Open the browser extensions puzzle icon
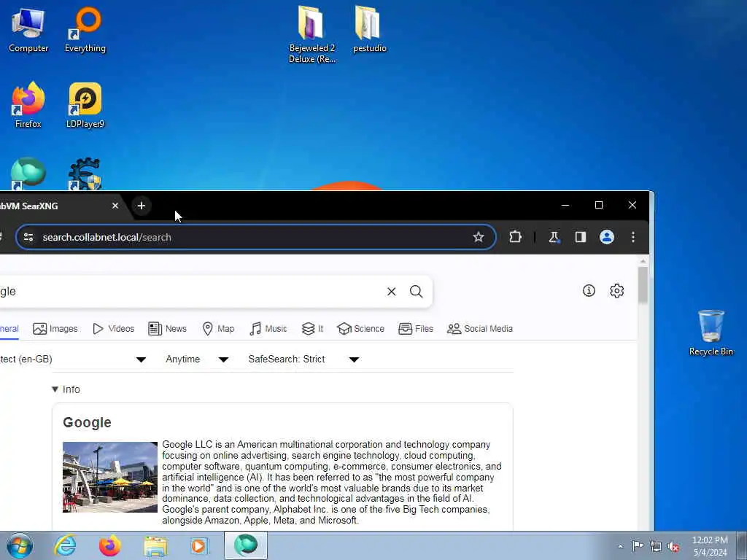747x560 pixels. [515, 237]
